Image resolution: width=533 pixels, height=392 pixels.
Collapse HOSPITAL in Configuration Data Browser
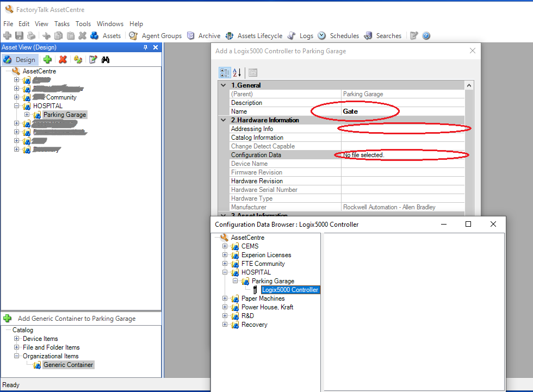[x=225, y=272]
